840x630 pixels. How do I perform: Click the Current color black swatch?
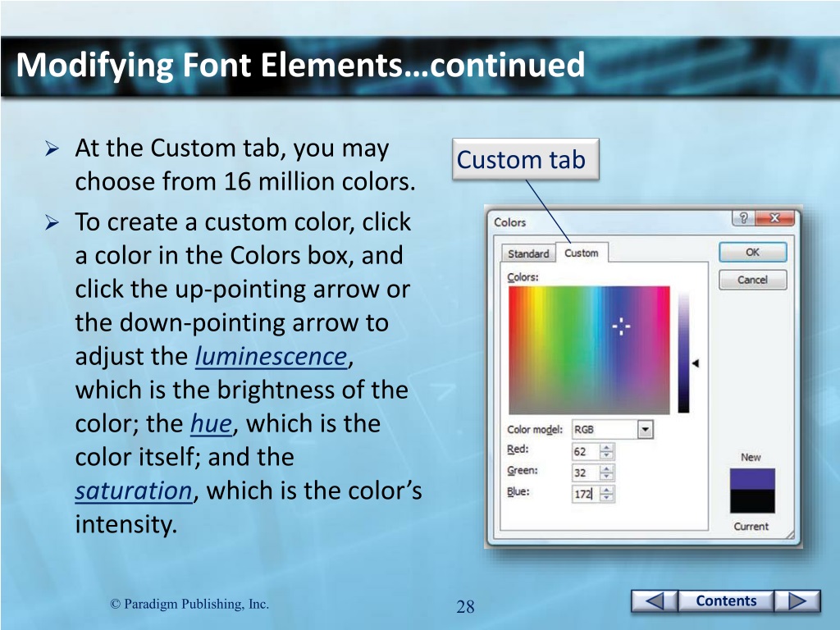(x=752, y=501)
